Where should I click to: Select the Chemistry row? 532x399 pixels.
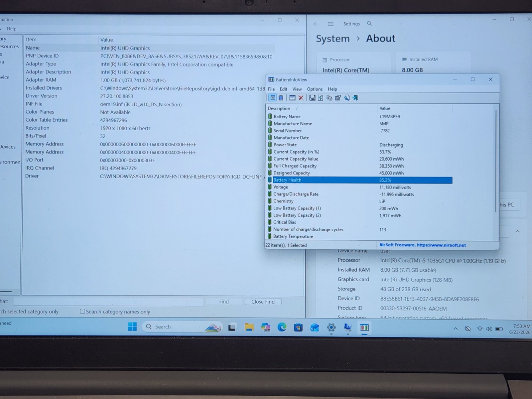tap(359, 201)
